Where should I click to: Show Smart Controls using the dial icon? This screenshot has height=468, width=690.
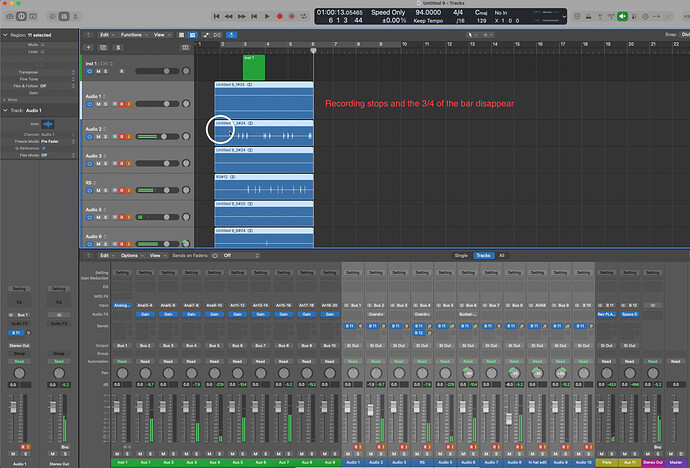tap(52, 16)
